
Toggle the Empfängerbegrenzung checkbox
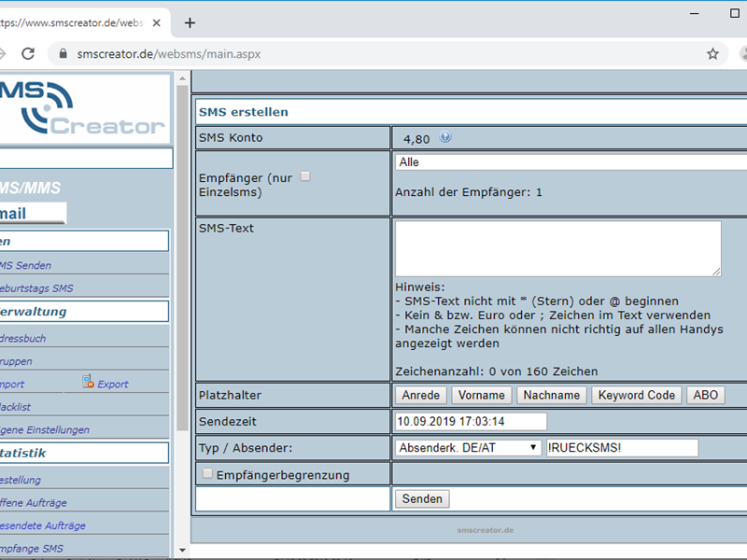(207, 474)
